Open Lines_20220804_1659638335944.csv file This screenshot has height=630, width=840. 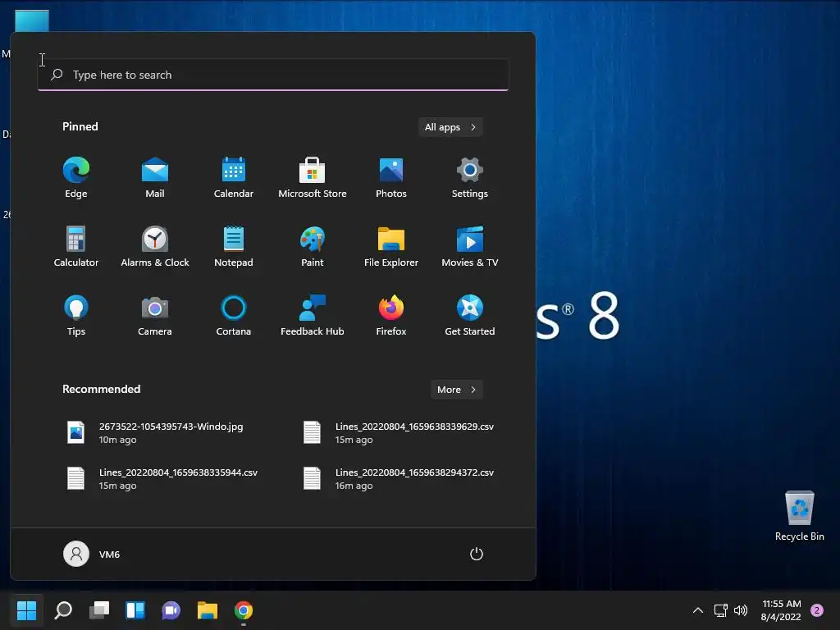pyautogui.click(x=162, y=479)
